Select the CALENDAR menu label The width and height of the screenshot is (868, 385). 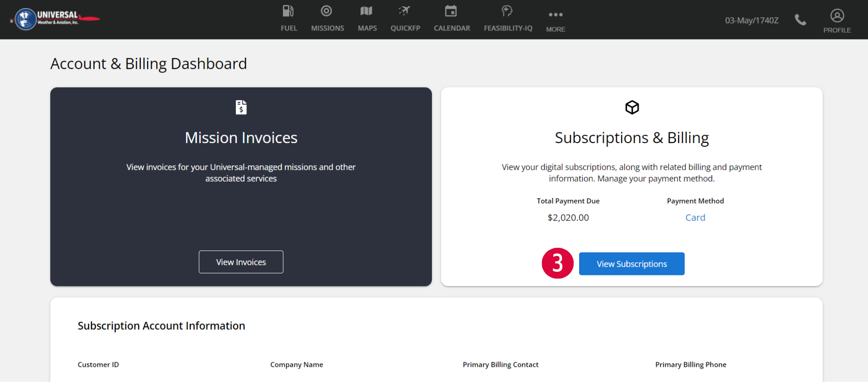452,28
